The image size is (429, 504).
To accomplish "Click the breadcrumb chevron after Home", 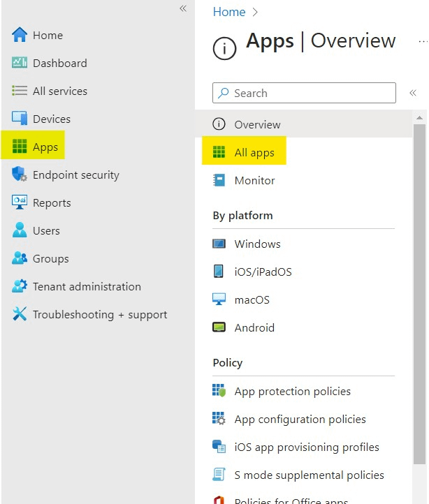I will 255,12.
